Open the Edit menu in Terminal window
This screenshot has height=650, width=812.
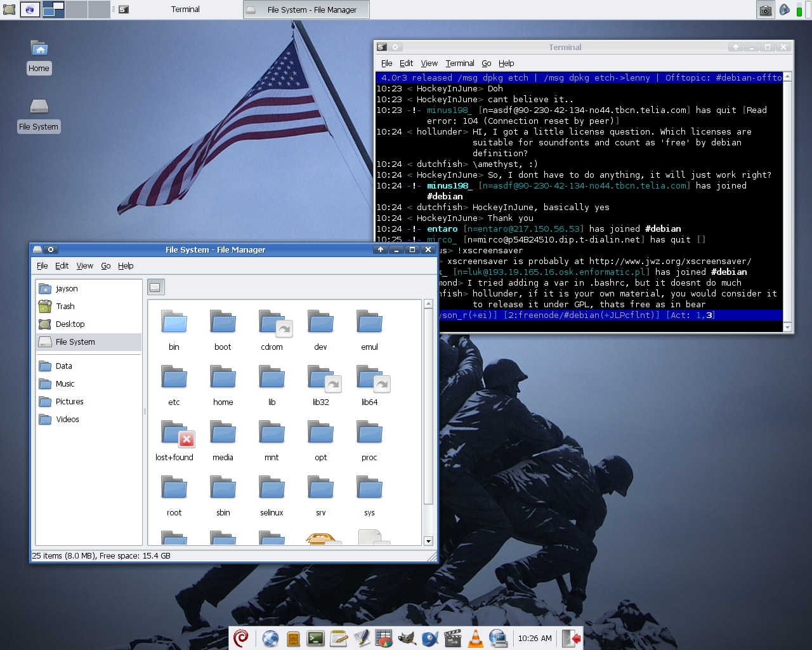(x=406, y=63)
